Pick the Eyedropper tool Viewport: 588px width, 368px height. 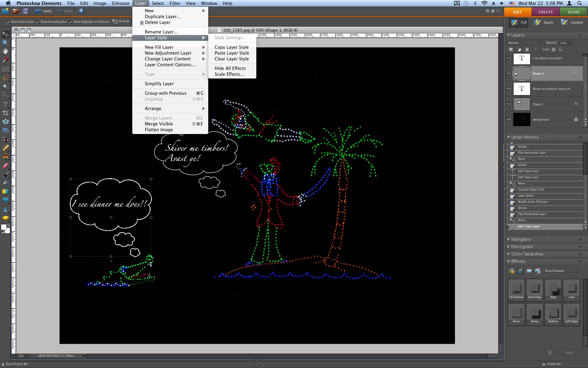point(5,60)
